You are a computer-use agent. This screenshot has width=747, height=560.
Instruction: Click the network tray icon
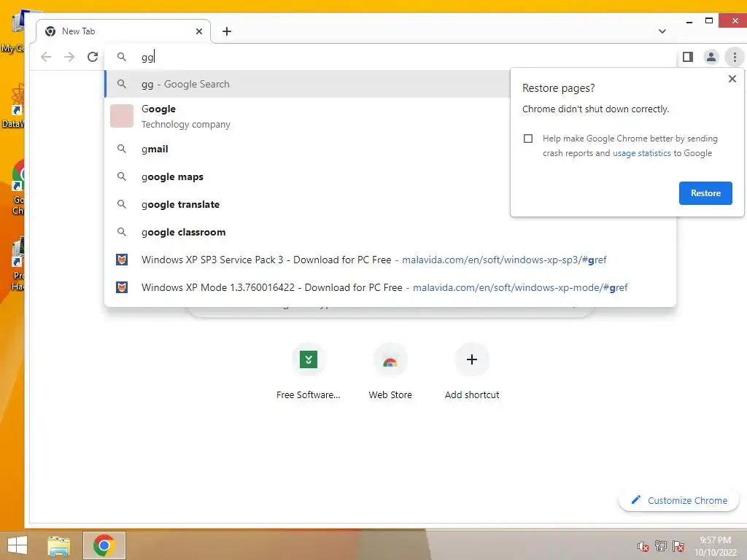tap(661, 545)
